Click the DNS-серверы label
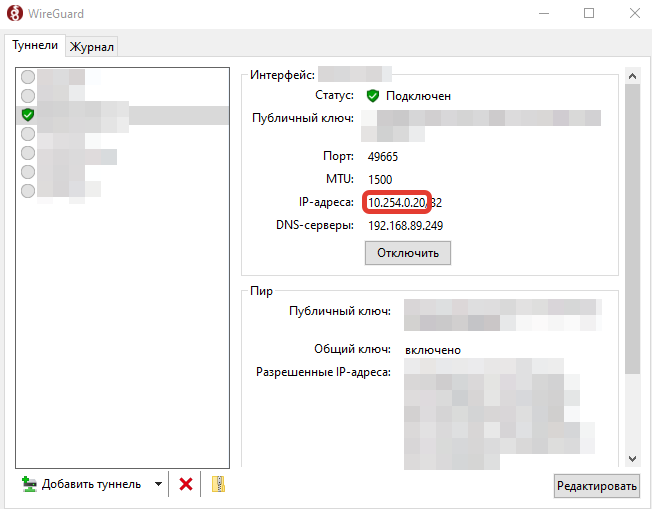The width and height of the screenshot is (652, 509). point(315,225)
